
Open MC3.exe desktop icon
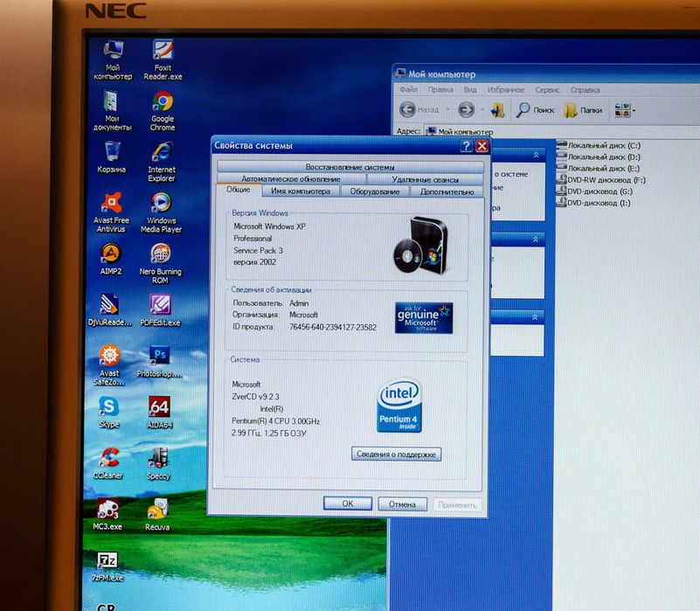coord(107,514)
